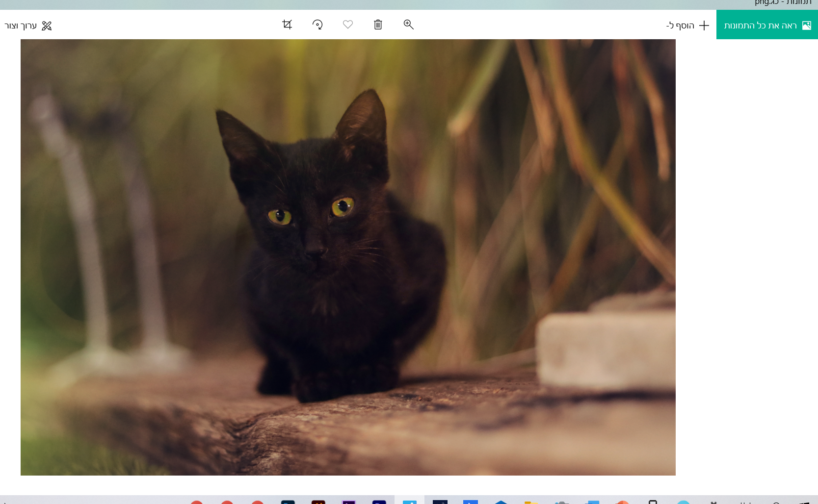This screenshot has width=818, height=504.
Task: Expand the 'ערוך וצור' edit and create menu
Action: [28, 25]
